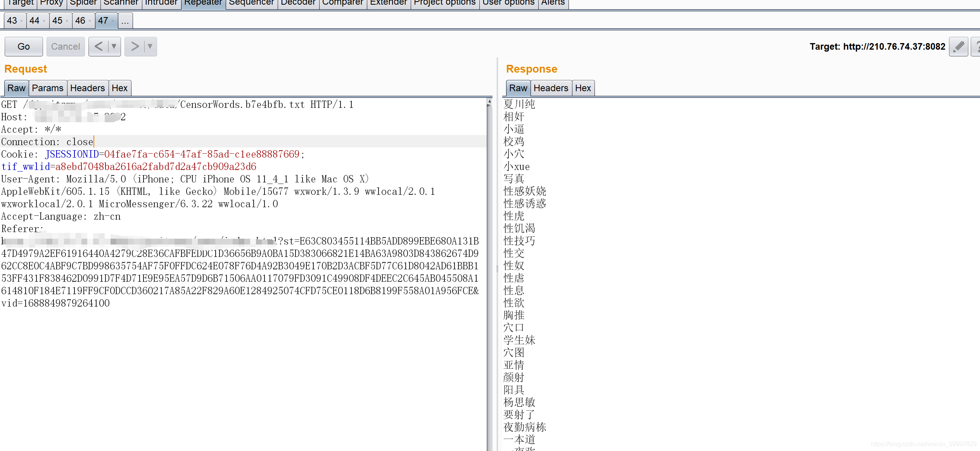Image resolution: width=980 pixels, height=451 pixels.
Task: Expand the forward history dropdown arrow
Action: click(150, 47)
